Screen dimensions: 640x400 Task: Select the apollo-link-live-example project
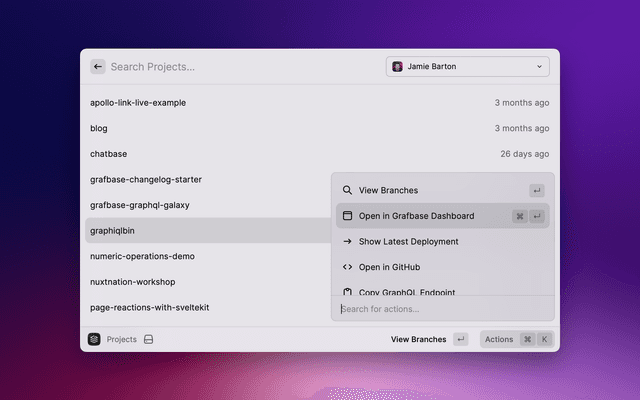coord(138,103)
